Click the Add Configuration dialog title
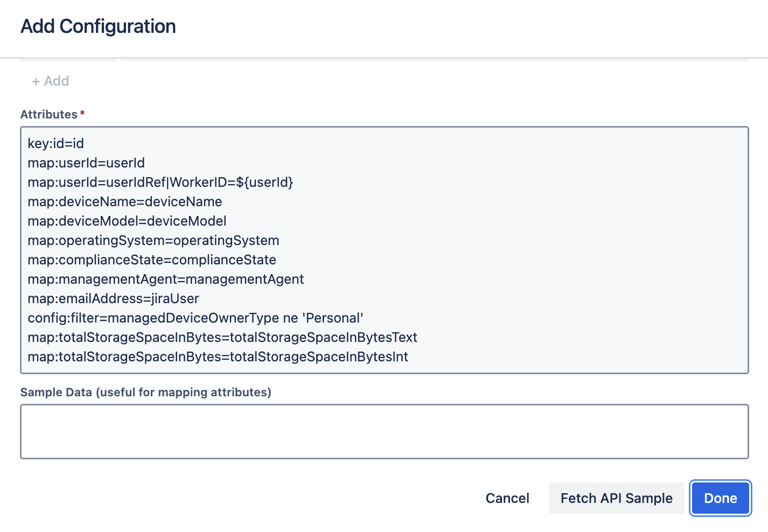This screenshot has width=768, height=532. click(x=97, y=26)
